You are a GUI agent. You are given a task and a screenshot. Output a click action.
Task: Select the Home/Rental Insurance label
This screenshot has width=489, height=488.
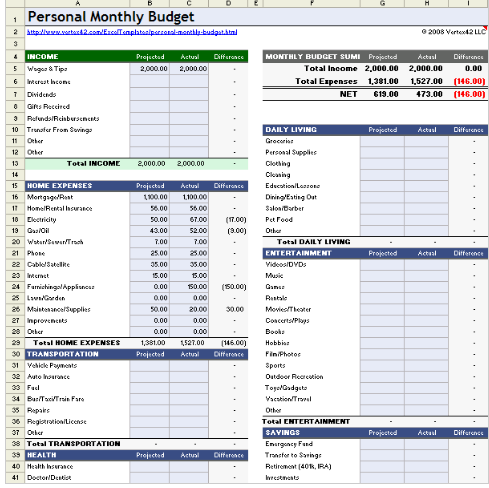pos(60,208)
